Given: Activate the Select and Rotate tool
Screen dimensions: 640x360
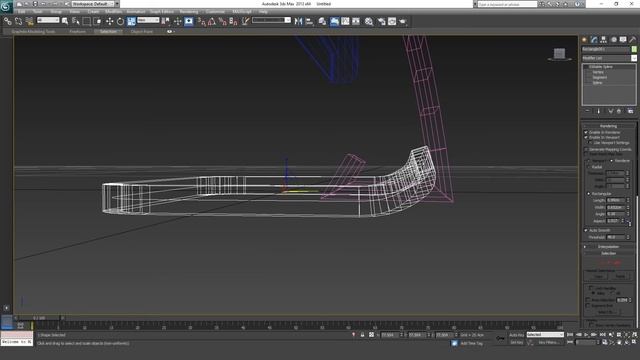Looking at the screenshot, I should coord(120,21).
